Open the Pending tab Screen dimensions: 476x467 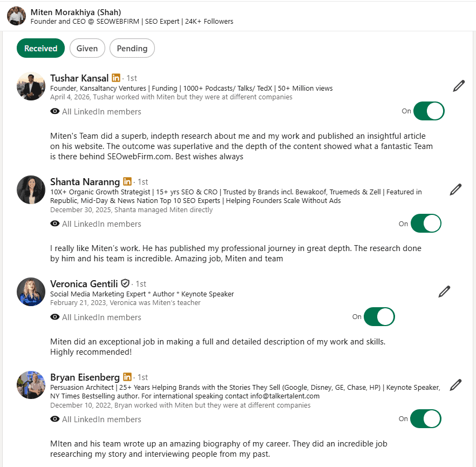click(132, 48)
